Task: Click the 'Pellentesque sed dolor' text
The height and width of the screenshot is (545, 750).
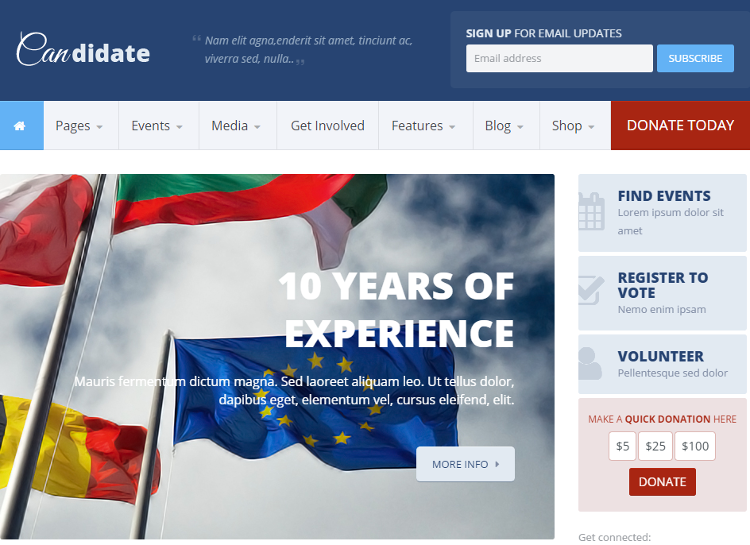Action: [673, 373]
